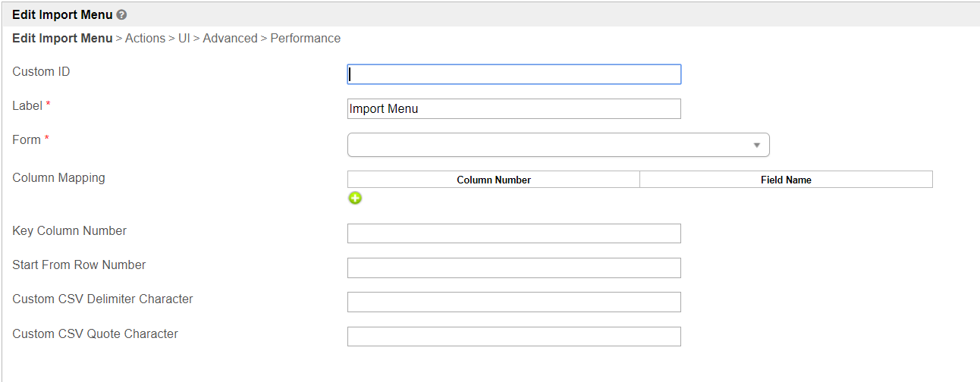Focus the Custom ID text field
Screen dimensions: 980x382
tap(514, 74)
